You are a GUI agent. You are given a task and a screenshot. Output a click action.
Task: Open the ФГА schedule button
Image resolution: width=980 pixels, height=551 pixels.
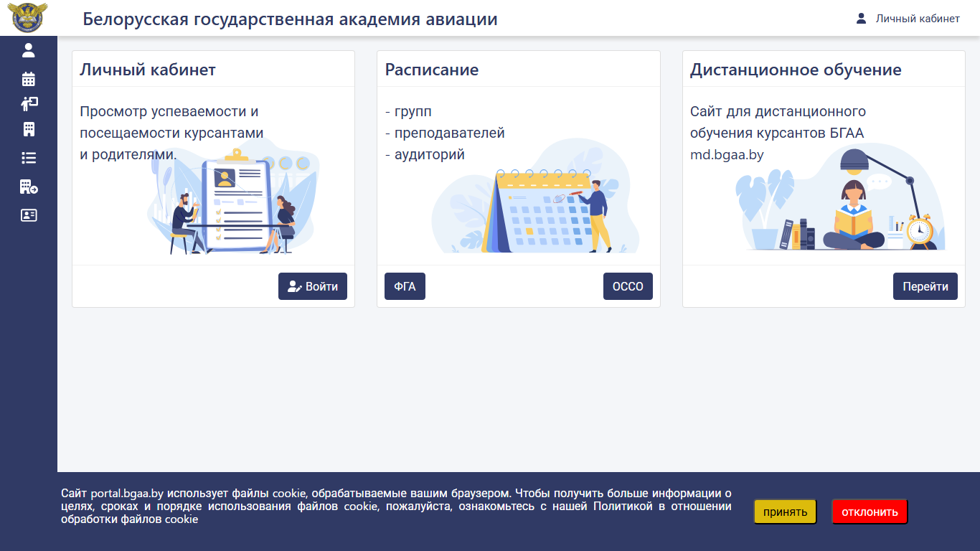(x=405, y=286)
